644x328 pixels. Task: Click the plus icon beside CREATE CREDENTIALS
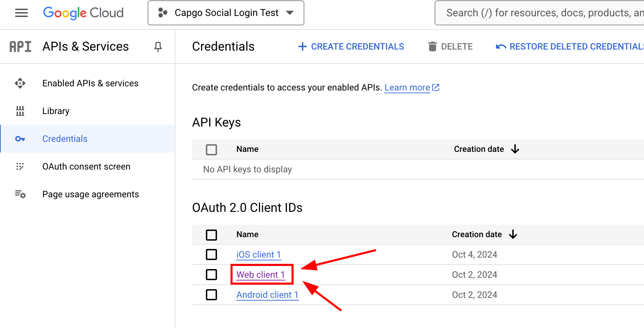pyautogui.click(x=303, y=46)
